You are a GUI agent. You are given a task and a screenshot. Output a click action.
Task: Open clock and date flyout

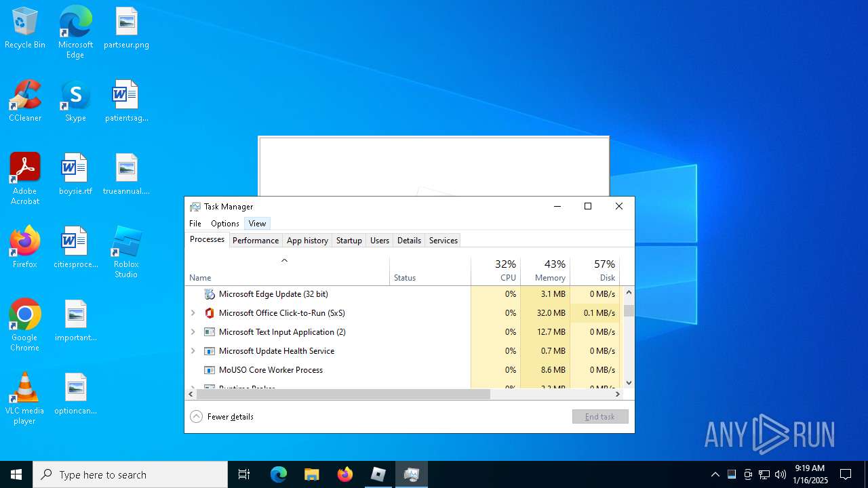tap(810, 474)
